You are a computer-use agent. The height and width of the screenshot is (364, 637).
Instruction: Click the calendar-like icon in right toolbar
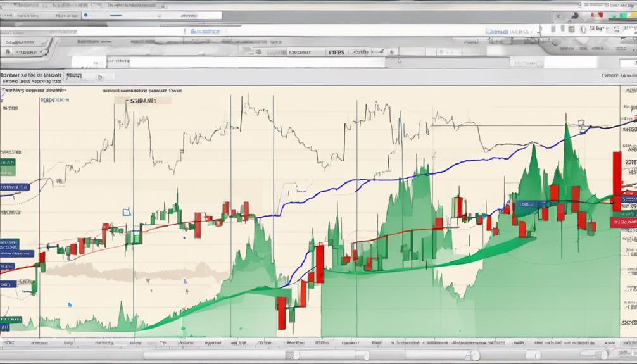point(572,29)
